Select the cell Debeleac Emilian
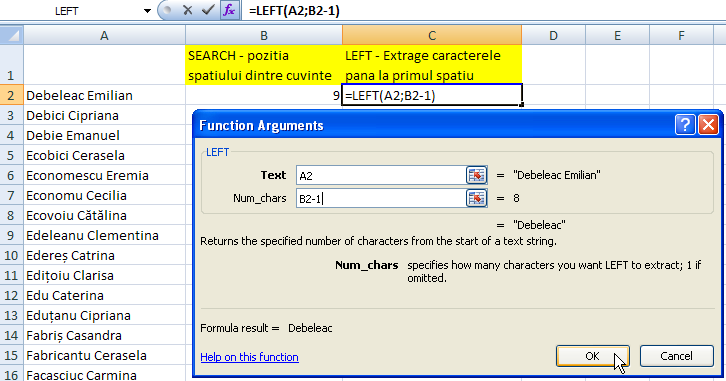Screen dimensions: 726x381 (x=104, y=95)
